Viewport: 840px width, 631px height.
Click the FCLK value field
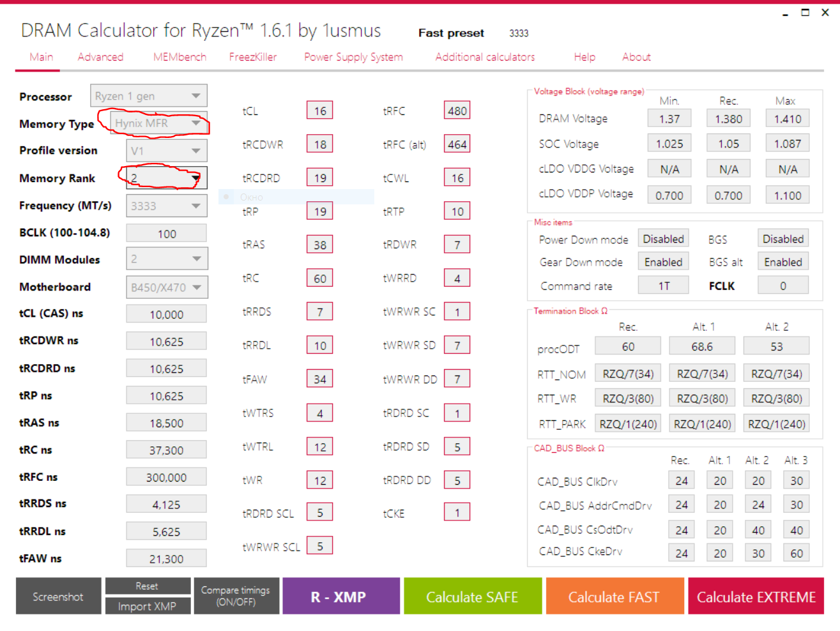(783, 285)
